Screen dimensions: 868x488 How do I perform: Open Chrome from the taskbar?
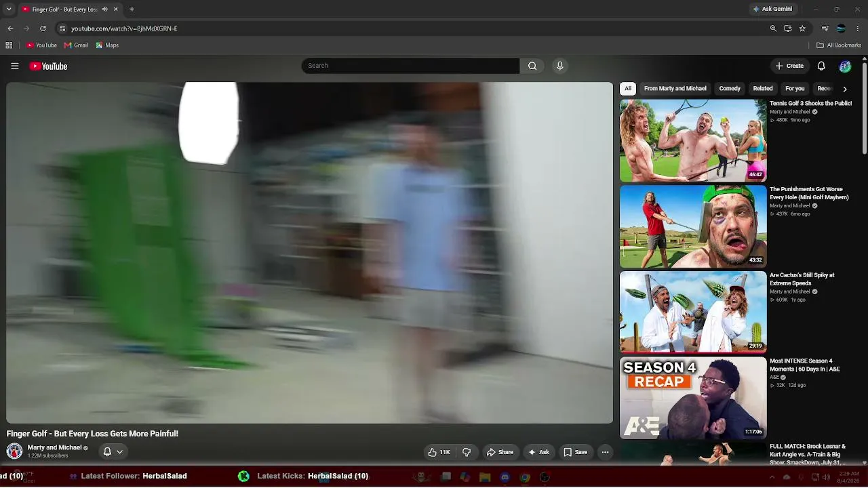524,477
